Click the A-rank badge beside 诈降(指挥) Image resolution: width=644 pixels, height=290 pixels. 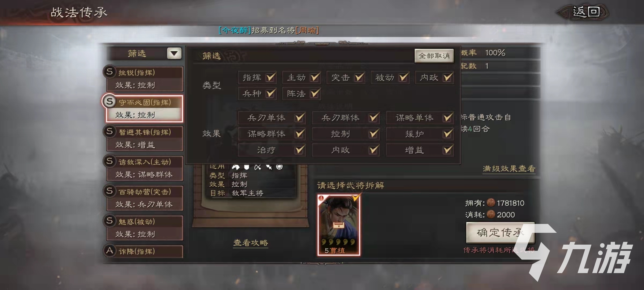click(109, 250)
